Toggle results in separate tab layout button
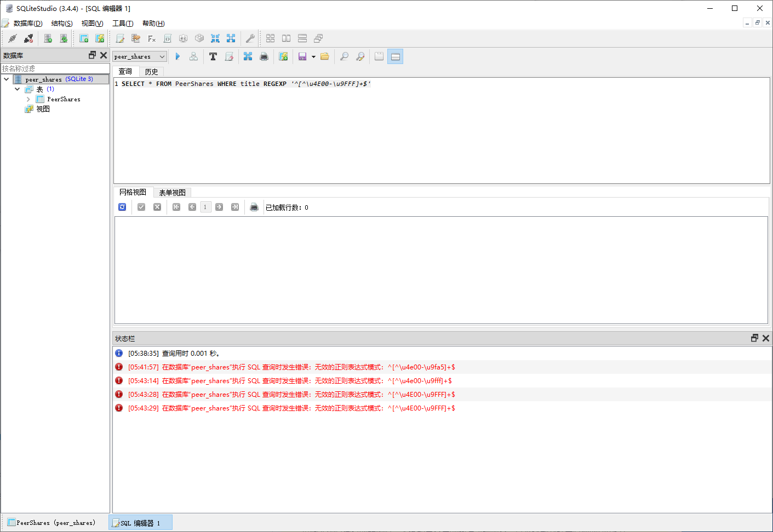The width and height of the screenshot is (773, 532). click(379, 56)
